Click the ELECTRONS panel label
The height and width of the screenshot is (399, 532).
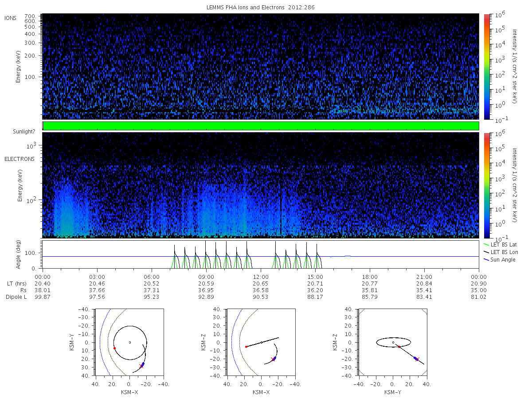tap(19, 159)
